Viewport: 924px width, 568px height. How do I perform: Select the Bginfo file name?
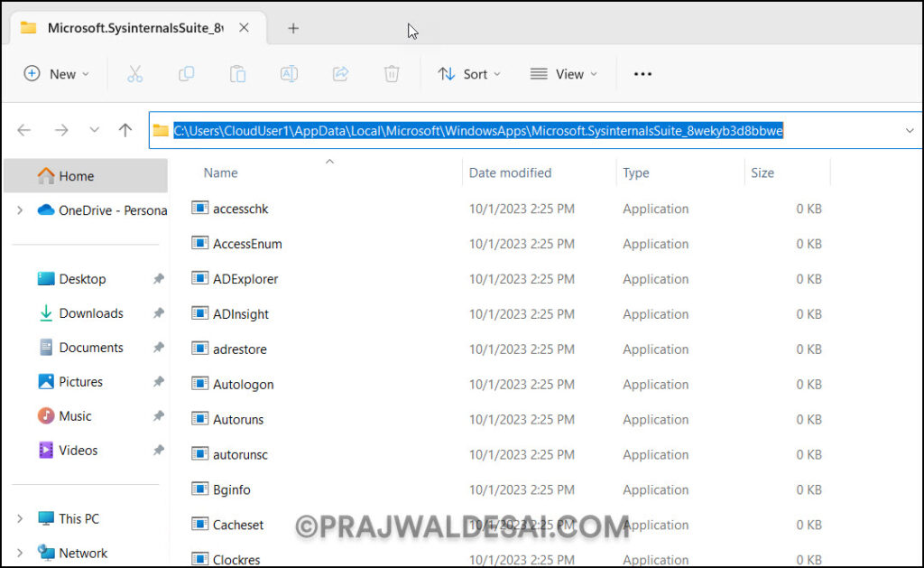232,489
